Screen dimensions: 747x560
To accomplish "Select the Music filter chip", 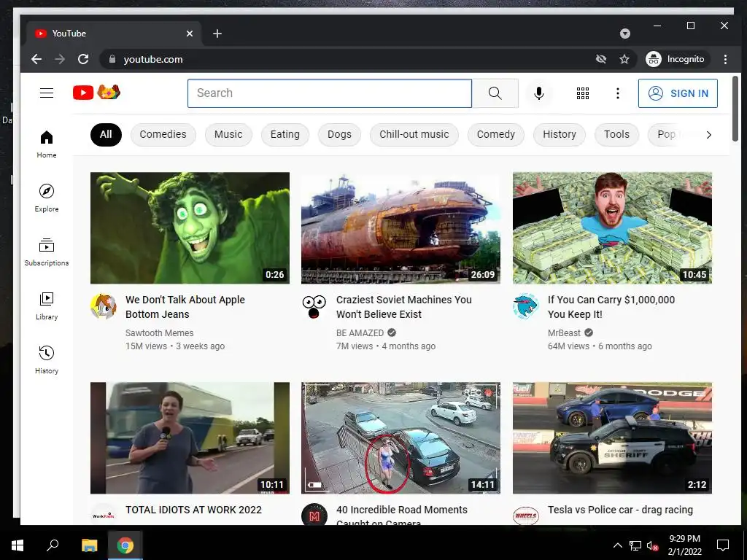I will pyautogui.click(x=228, y=134).
